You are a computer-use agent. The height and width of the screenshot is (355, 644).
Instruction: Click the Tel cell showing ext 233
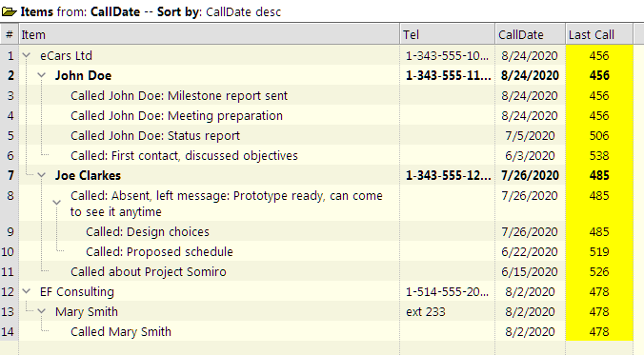(426, 312)
